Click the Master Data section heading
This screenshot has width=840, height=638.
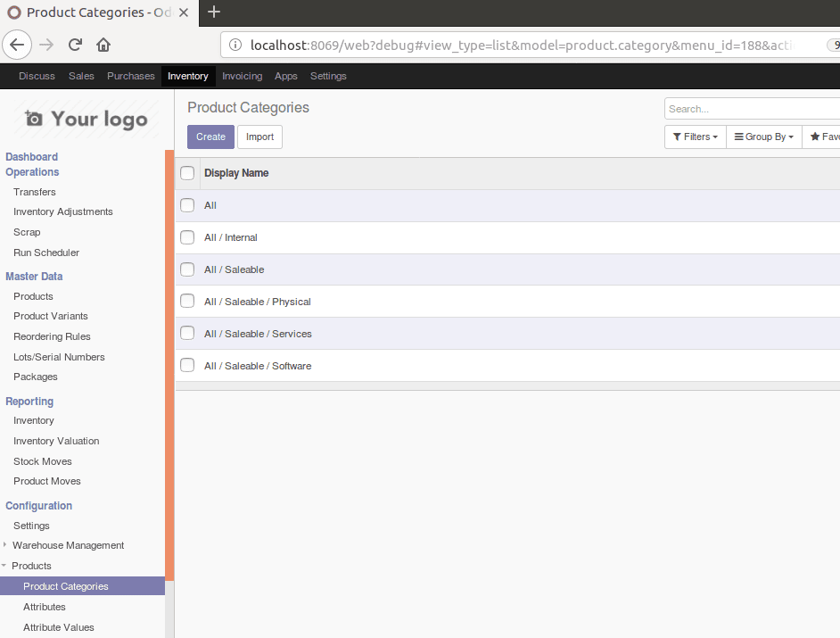coord(34,277)
